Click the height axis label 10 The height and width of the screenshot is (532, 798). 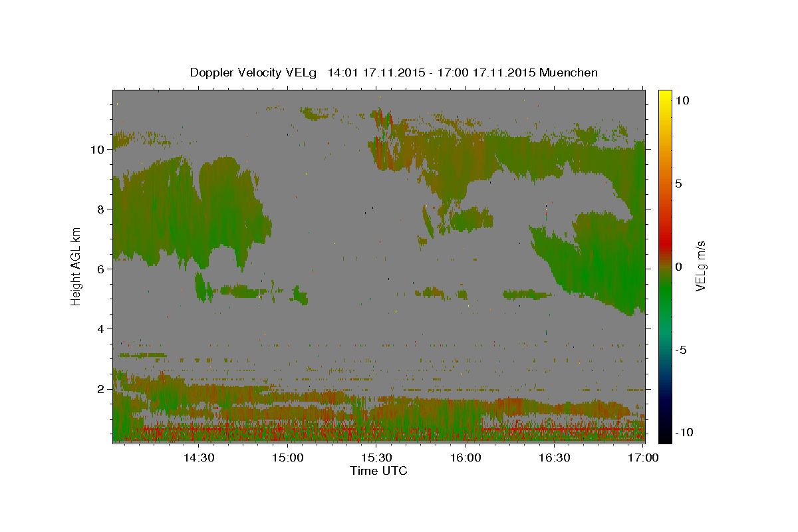click(x=98, y=149)
